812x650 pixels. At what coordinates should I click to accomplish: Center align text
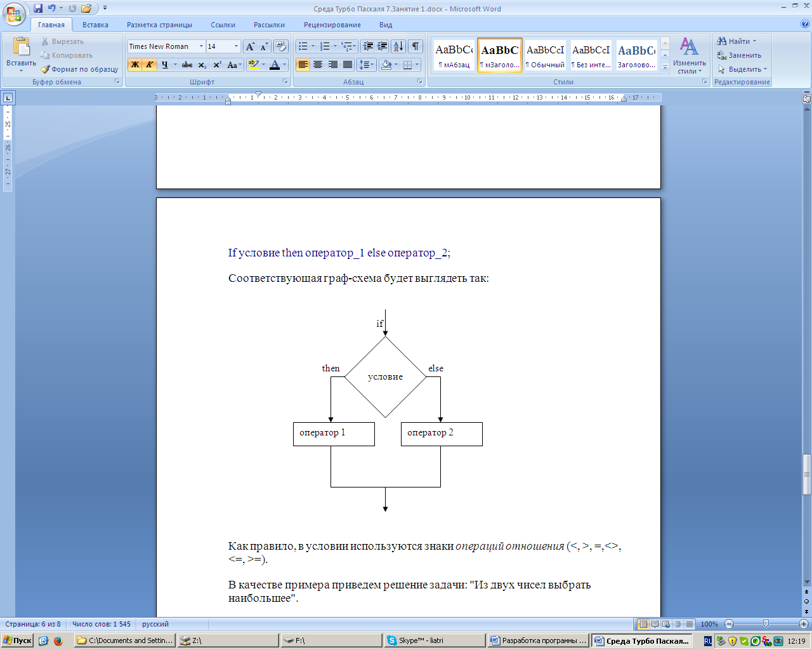[318, 65]
